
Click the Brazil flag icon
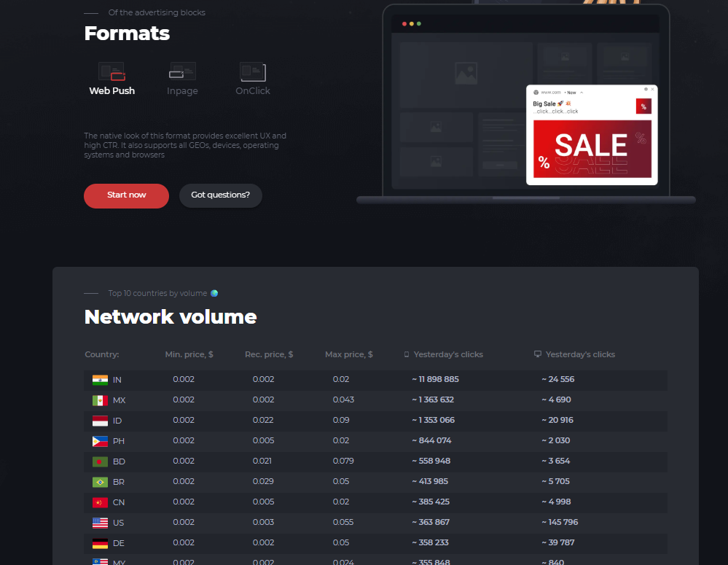point(100,482)
